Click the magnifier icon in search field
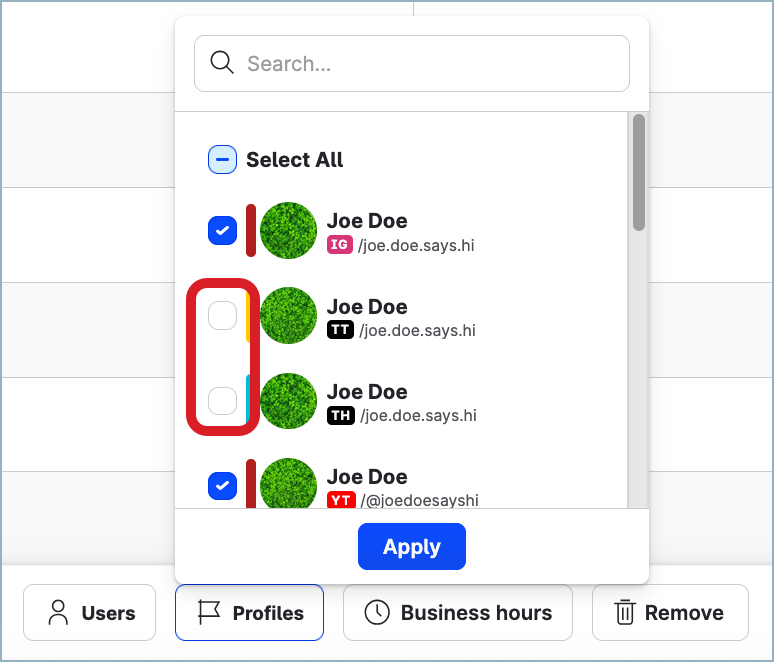 click(222, 63)
